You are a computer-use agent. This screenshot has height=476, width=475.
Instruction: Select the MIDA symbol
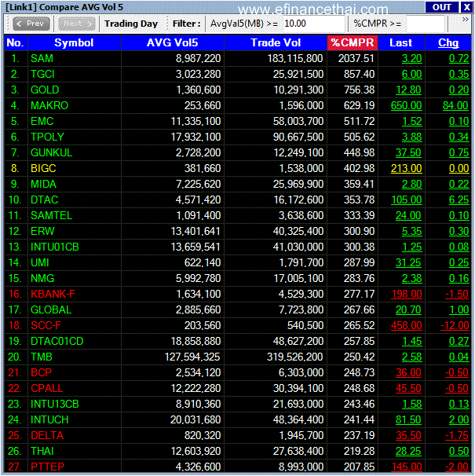pos(43,185)
